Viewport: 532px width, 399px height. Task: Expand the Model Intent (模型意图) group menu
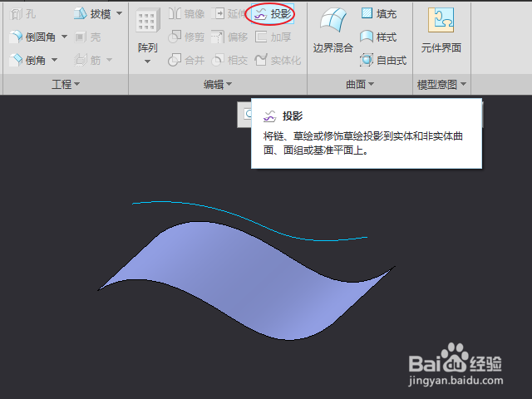tap(441, 84)
